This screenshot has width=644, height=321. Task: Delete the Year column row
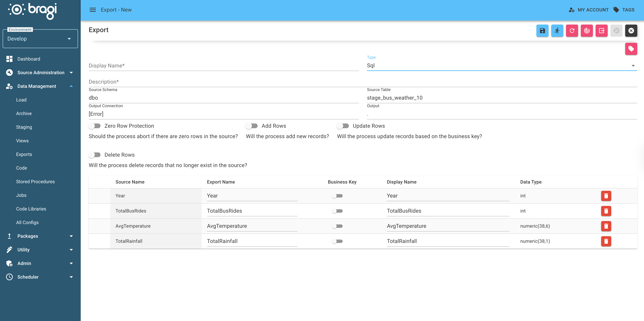(x=606, y=196)
